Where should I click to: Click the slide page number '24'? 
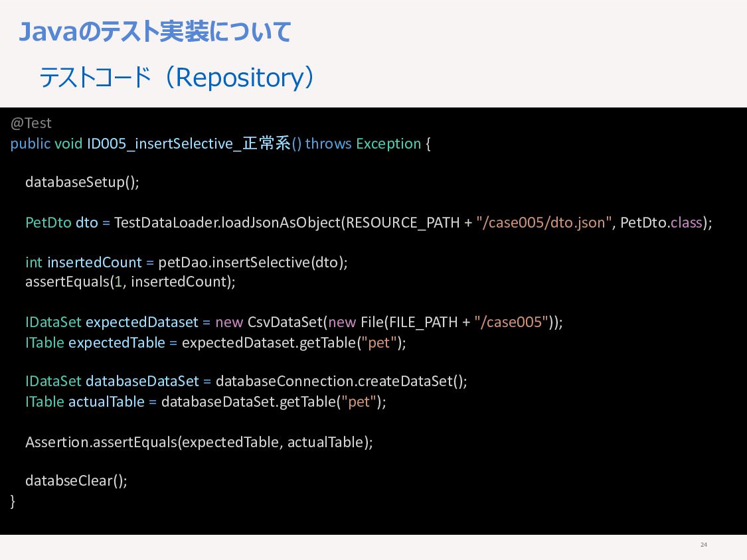pyautogui.click(x=704, y=544)
